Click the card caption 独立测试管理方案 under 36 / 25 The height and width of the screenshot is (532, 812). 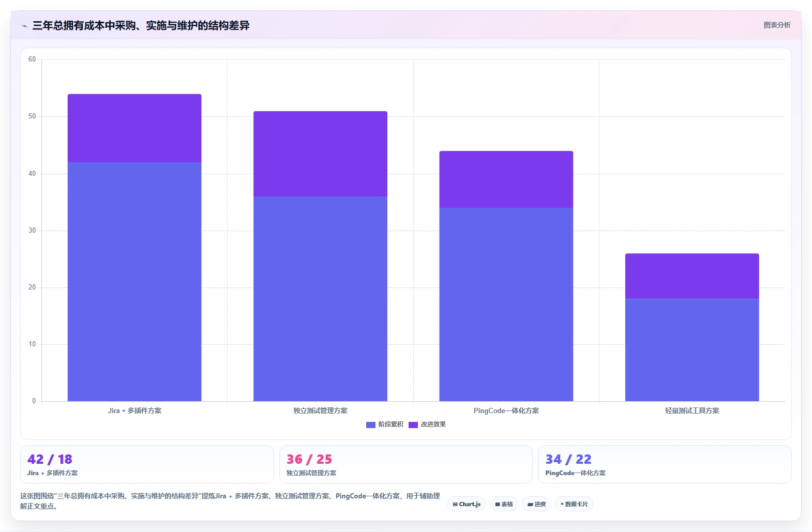coord(311,473)
